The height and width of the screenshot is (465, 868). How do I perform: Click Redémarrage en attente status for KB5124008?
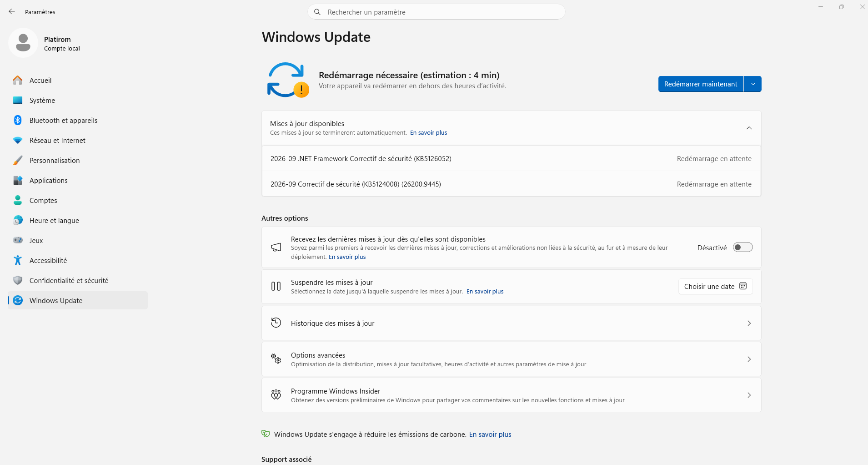click(x=714, y=184)
